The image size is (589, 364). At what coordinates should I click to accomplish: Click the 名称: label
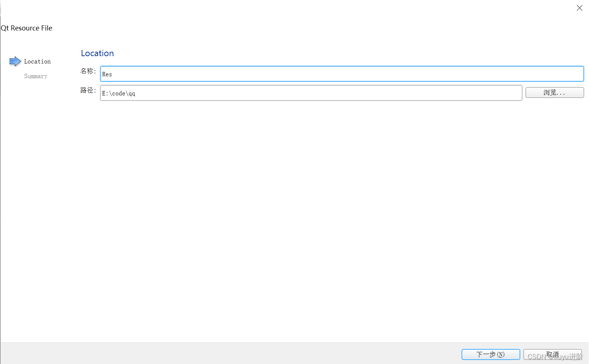88,71
